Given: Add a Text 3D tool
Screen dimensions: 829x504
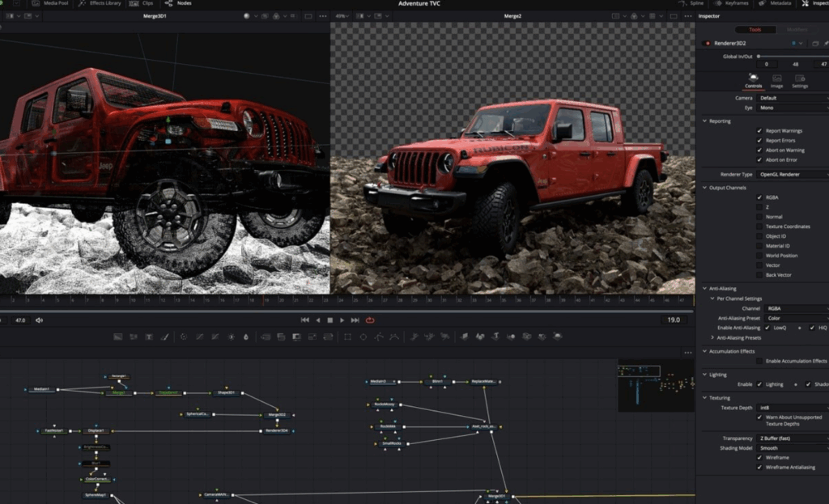Looking at the screenshot, I should point(495,336).
